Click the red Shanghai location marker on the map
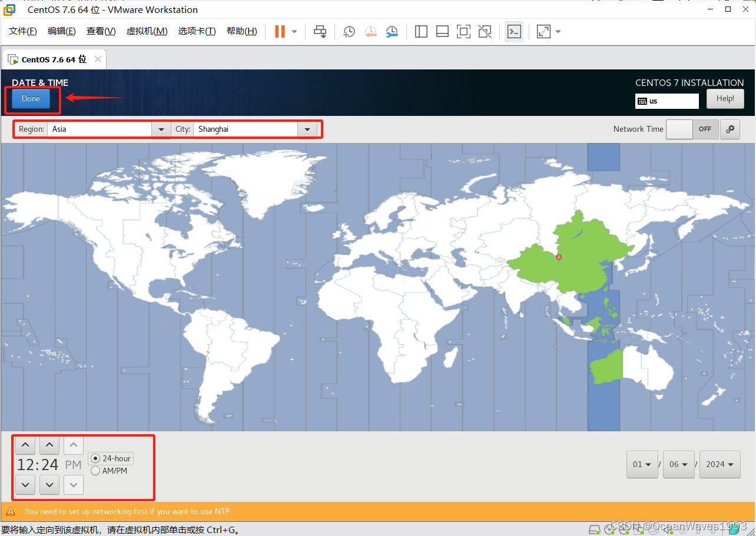 pos(559,257)
